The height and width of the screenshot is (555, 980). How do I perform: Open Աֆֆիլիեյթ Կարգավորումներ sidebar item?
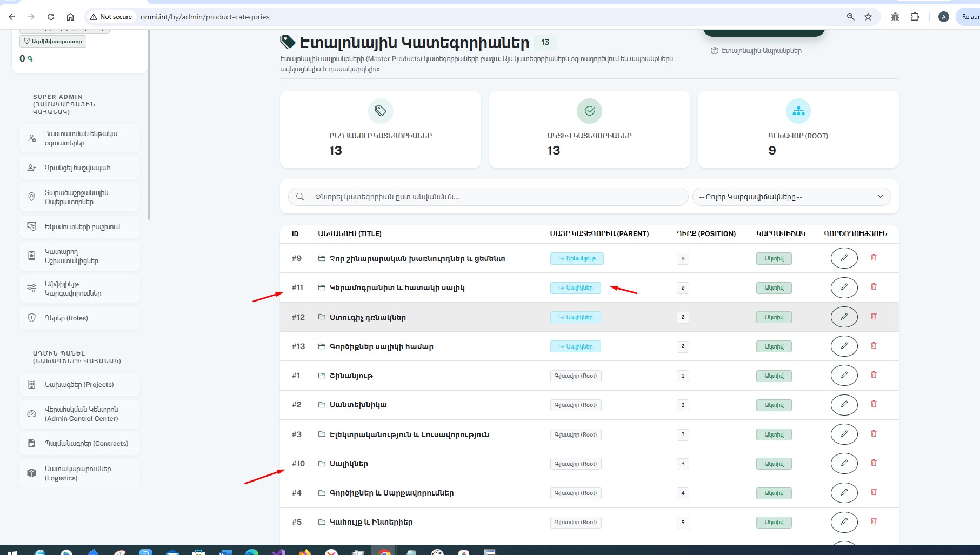click(x=79, y=289)
